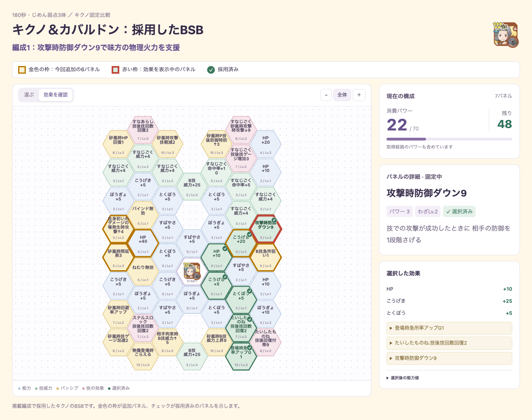Click the Kikuno & Hippowdon trainer icon in header
The image size is (532, 420).
506,35
